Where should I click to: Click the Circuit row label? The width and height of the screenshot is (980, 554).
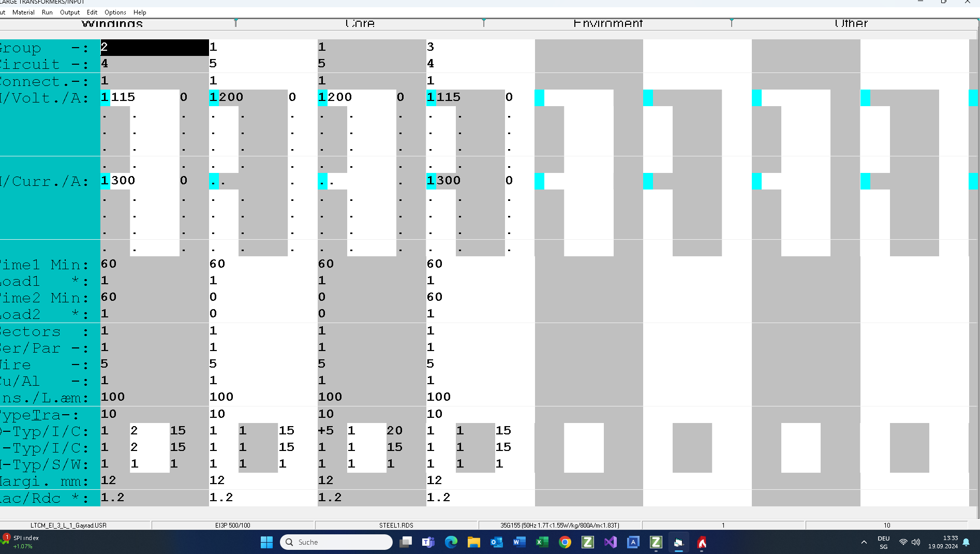point(44,64)
